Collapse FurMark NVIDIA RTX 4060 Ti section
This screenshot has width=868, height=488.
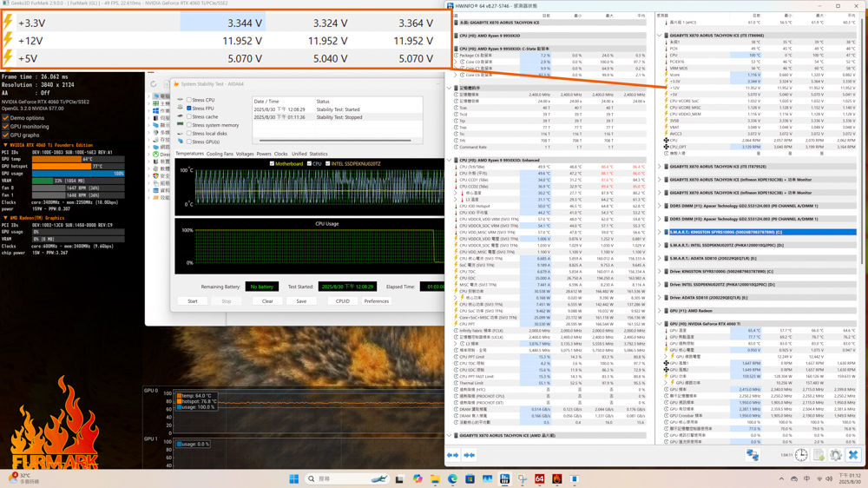coord(5,145)
